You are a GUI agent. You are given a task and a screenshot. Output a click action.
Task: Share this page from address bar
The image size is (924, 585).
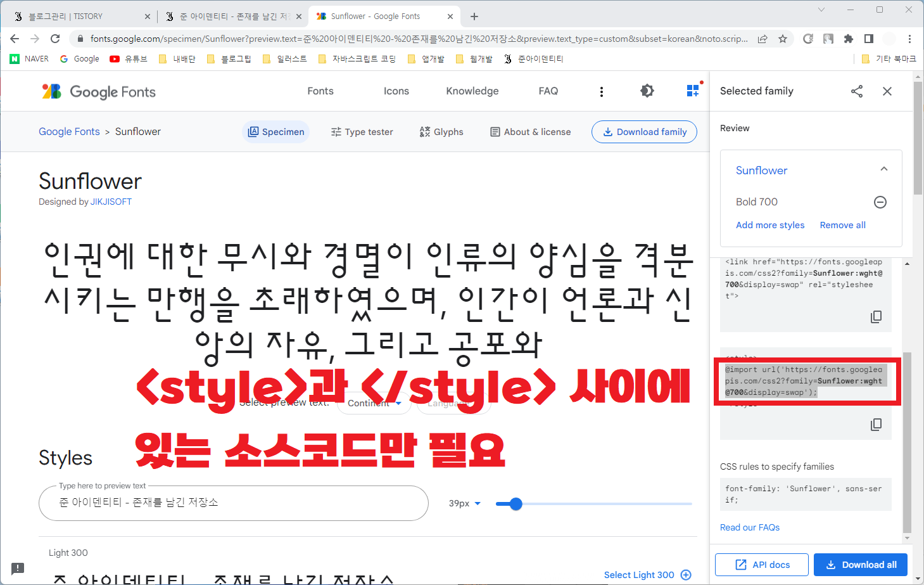[x=763, y=39]
